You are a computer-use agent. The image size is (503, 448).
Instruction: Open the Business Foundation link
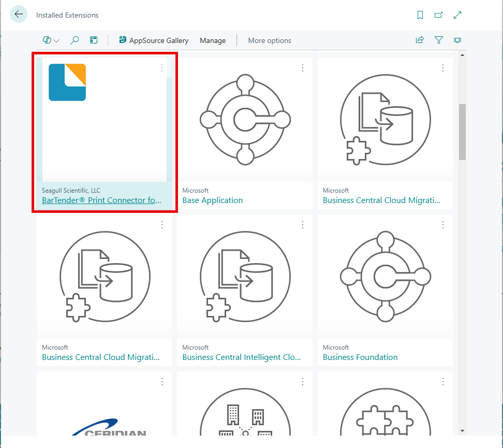click(x=360, y=357)
